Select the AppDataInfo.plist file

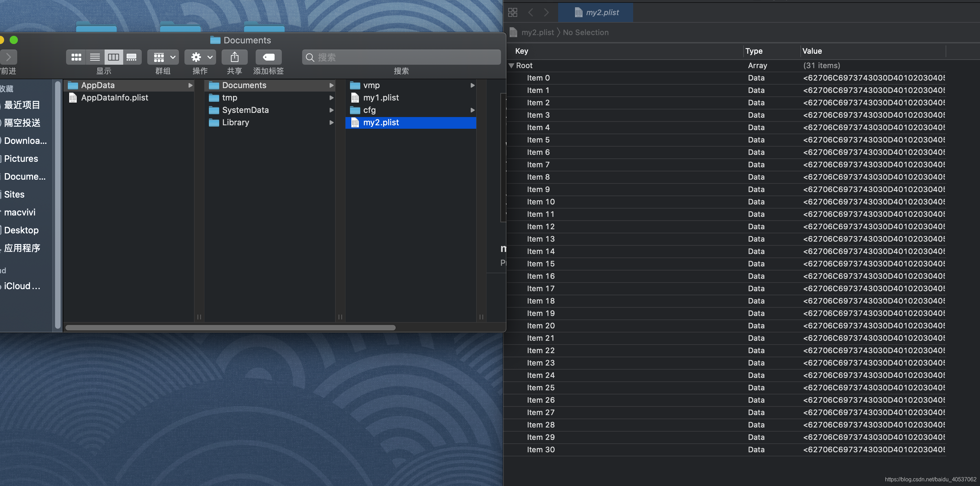[129, 98]
